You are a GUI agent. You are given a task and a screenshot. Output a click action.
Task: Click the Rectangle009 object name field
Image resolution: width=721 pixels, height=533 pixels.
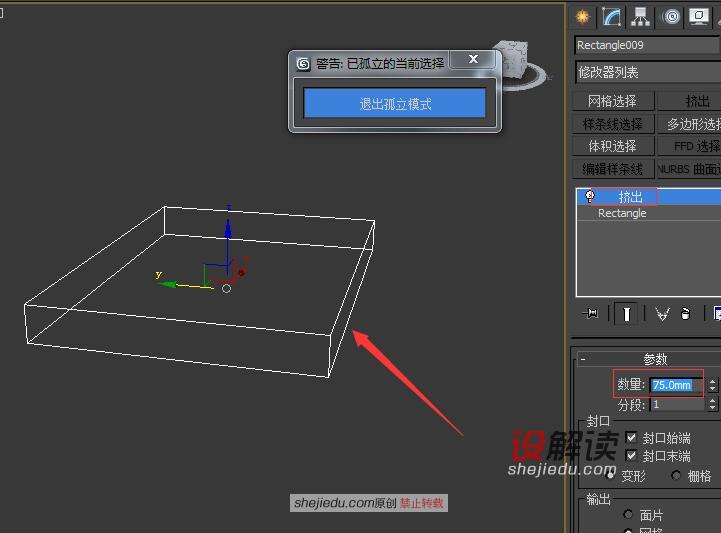tap(647, 45)
